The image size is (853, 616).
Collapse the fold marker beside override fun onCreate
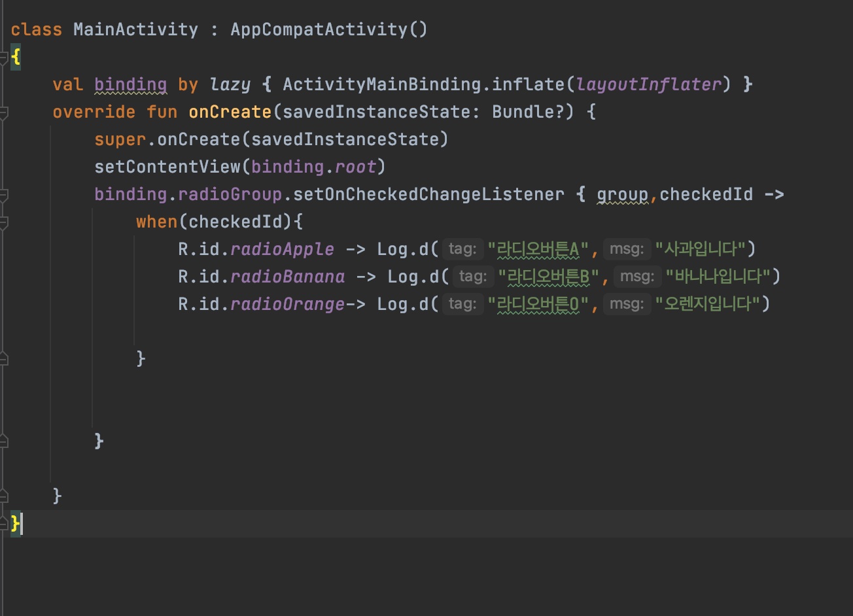pos(3,112)
